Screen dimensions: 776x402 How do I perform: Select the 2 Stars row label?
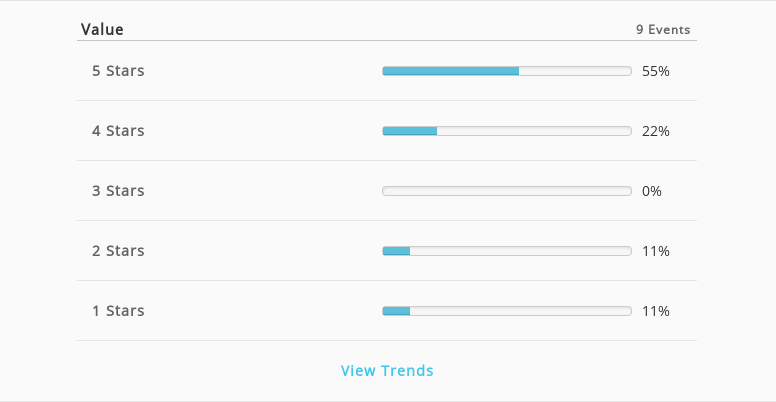(x=118, y=251)
